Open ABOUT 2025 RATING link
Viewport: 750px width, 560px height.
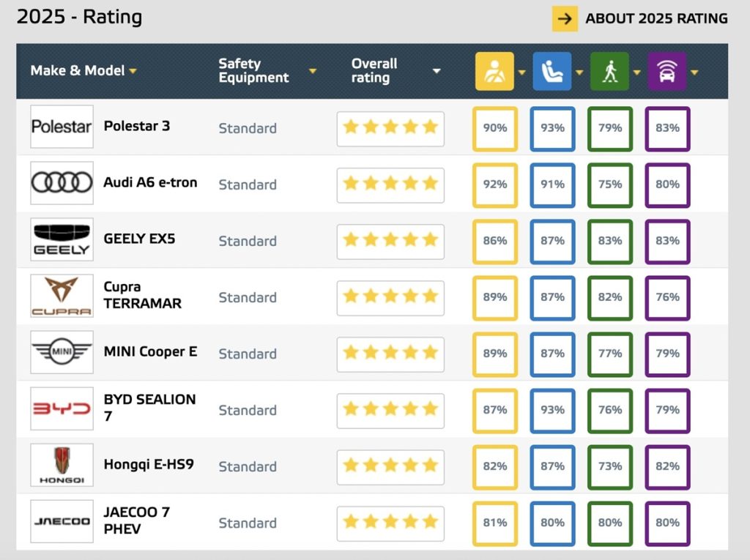pos(656,19)
